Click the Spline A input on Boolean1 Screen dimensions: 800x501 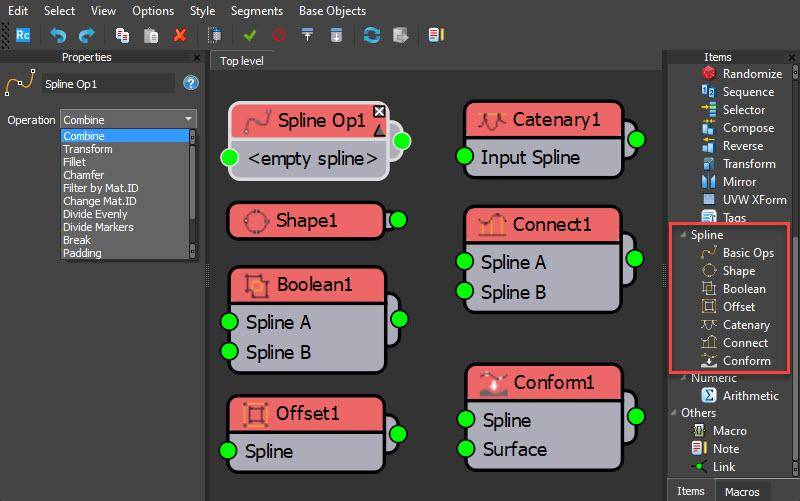[229, 322]
